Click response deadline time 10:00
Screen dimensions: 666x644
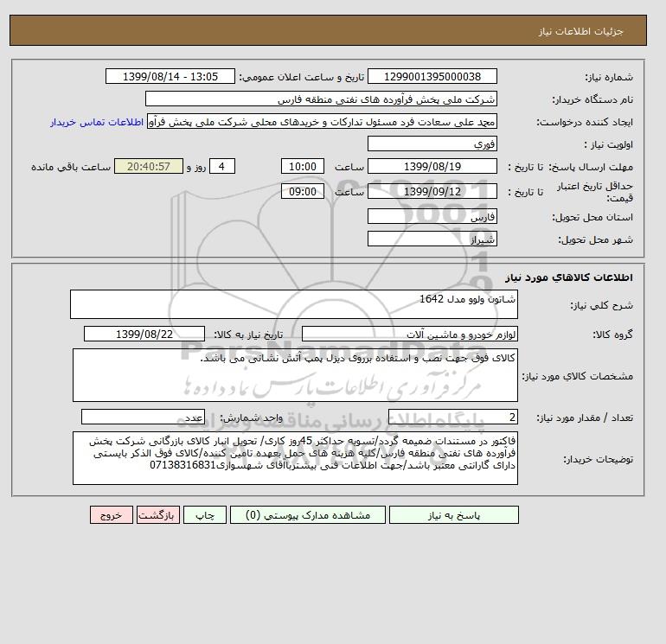[x=303, y=167]
